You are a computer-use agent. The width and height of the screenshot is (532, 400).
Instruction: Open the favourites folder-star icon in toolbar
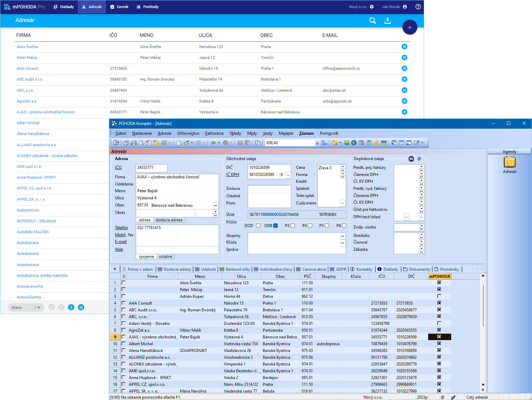(335, 143)
